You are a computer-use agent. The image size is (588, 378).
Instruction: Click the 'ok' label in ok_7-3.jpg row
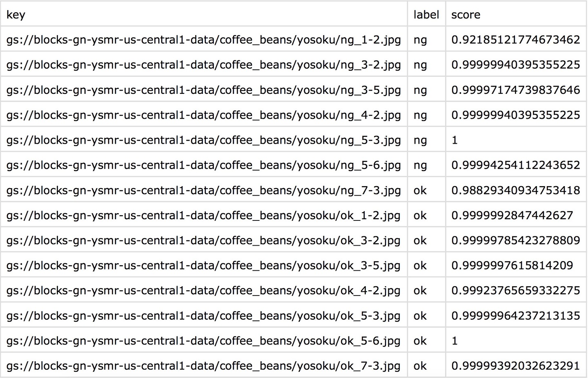420,366
